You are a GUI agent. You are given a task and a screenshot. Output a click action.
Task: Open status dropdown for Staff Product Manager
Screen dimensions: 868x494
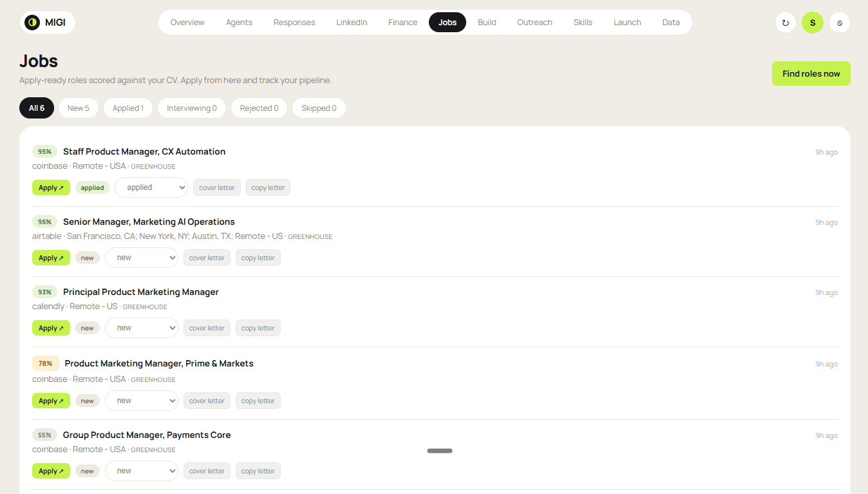(151, 187)
